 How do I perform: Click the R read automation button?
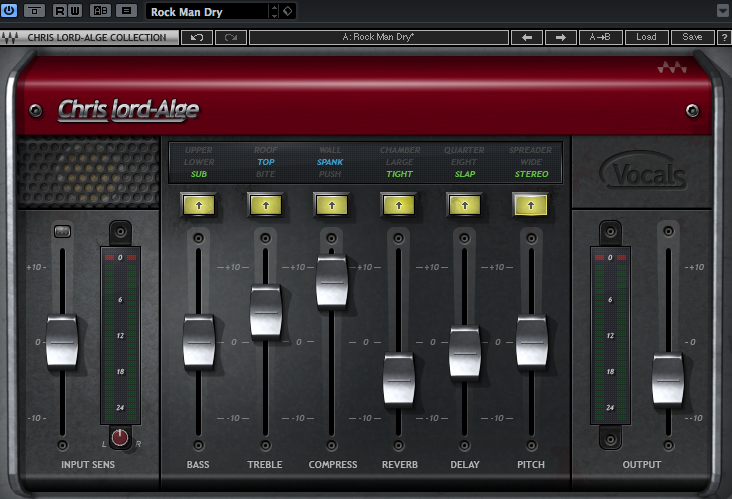[60, 10]
